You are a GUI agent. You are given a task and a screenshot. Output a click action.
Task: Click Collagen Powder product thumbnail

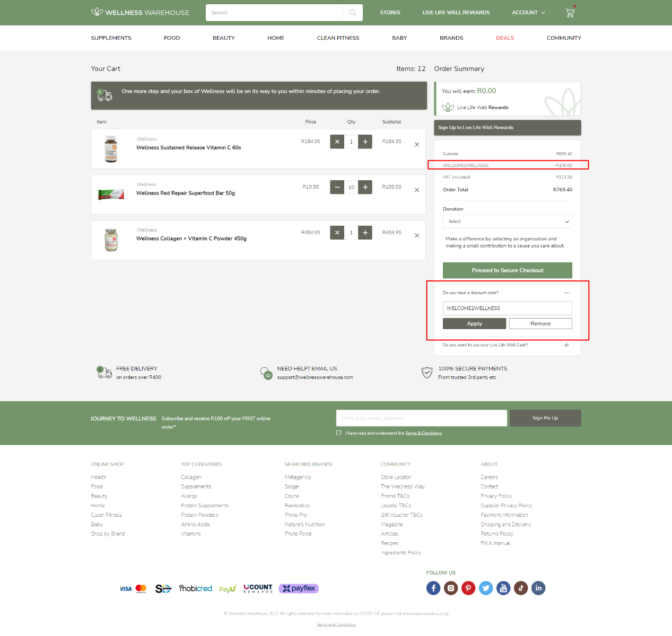coord(111,240)
